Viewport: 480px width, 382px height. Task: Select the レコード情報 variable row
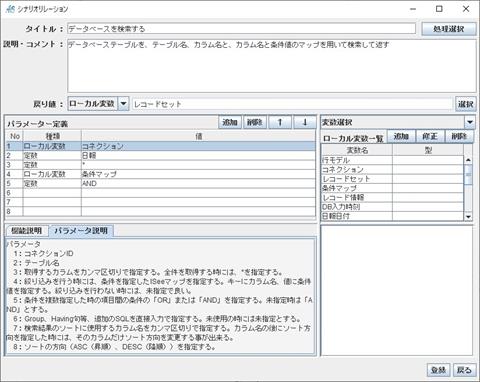click(x=392, y=197)
